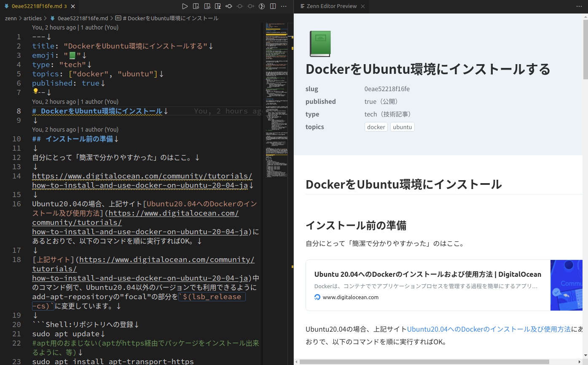This screenshot has height=365, width=588.
Task: Click the zenn breadcrumb folder
Action: click(x=11, y=18)
